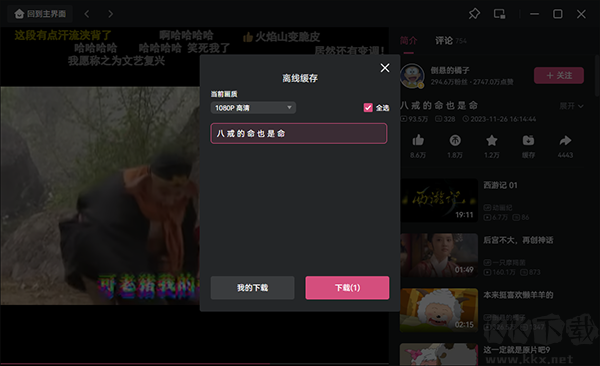This screenshot has height=366, width=600.
Task: Favorite the video with star icon
Action: (x=492, y=141)
